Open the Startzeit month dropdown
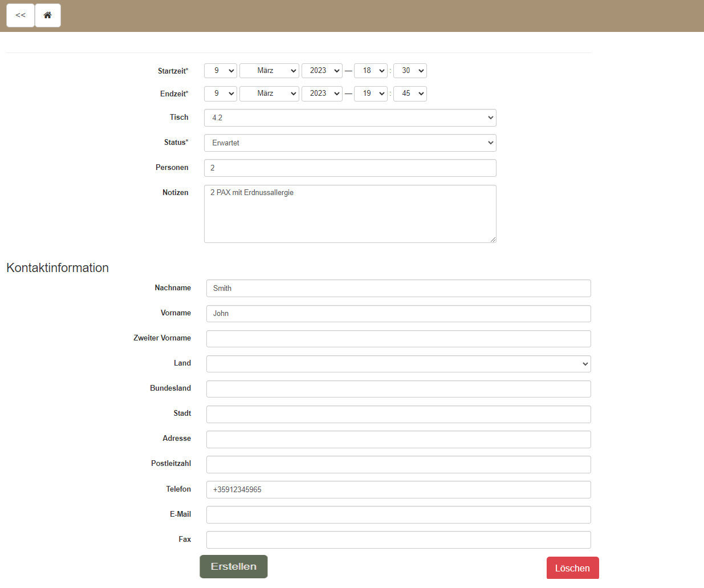Image resolution: width=704 pixels, height=588 pixels. coord(269,71)
